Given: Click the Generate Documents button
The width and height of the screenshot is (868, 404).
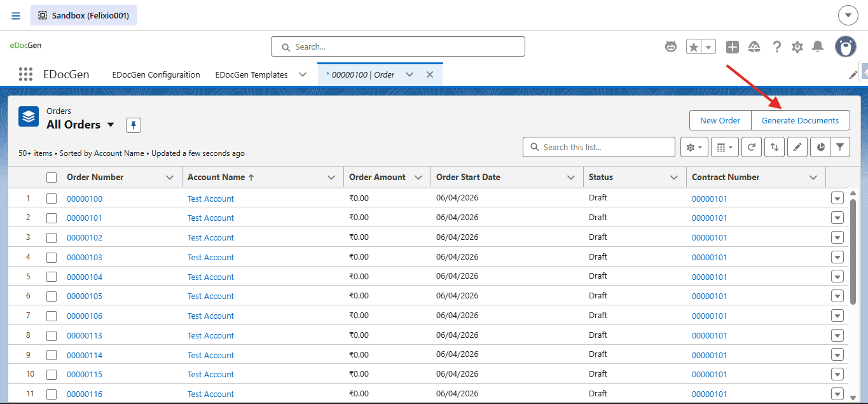Looking at the screenshot, I should click(801, 120).
